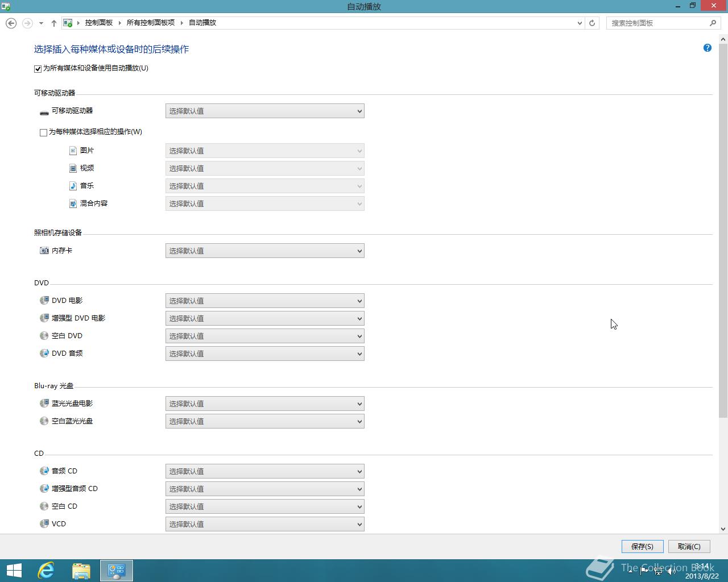Click the vertical scrollbar thumb

(x=723, y=231)
